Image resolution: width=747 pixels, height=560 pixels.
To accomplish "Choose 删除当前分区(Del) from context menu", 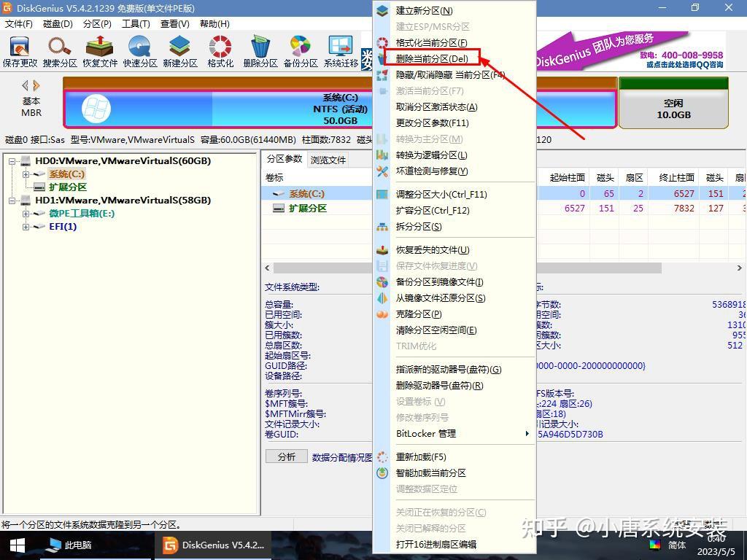I will pyautogui.click(x=432, y=58).
